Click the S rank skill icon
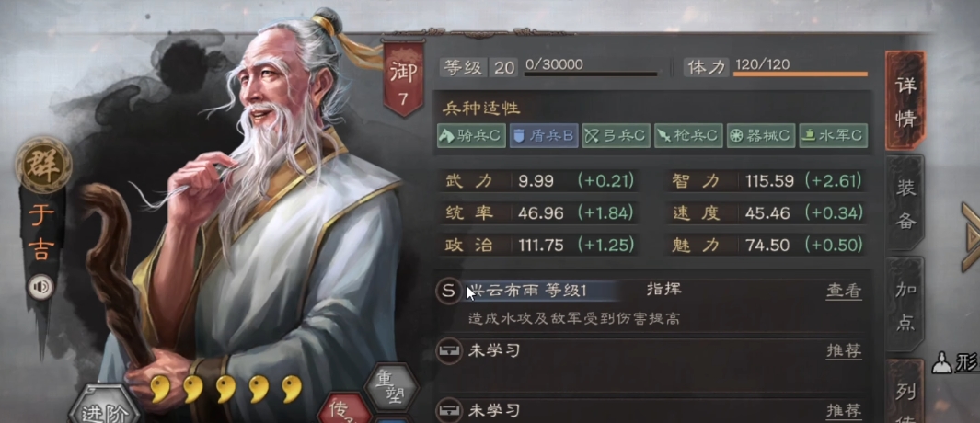Viewport: 980px width, 423px height. click(447, 291)
